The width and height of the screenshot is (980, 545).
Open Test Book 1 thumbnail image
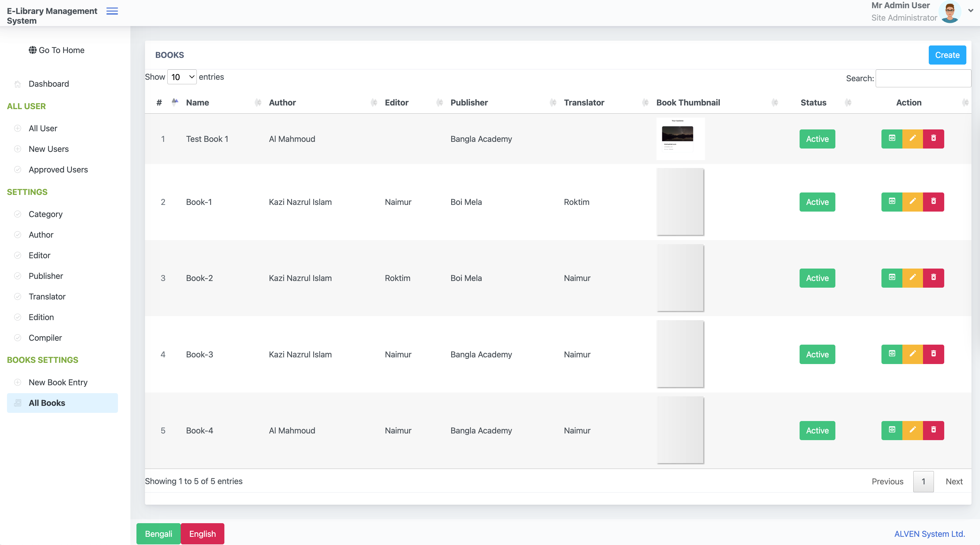(681, 139)
